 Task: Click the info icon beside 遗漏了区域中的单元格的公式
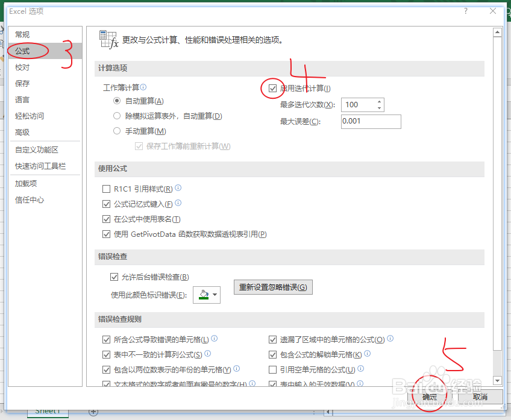click(390, 338)
